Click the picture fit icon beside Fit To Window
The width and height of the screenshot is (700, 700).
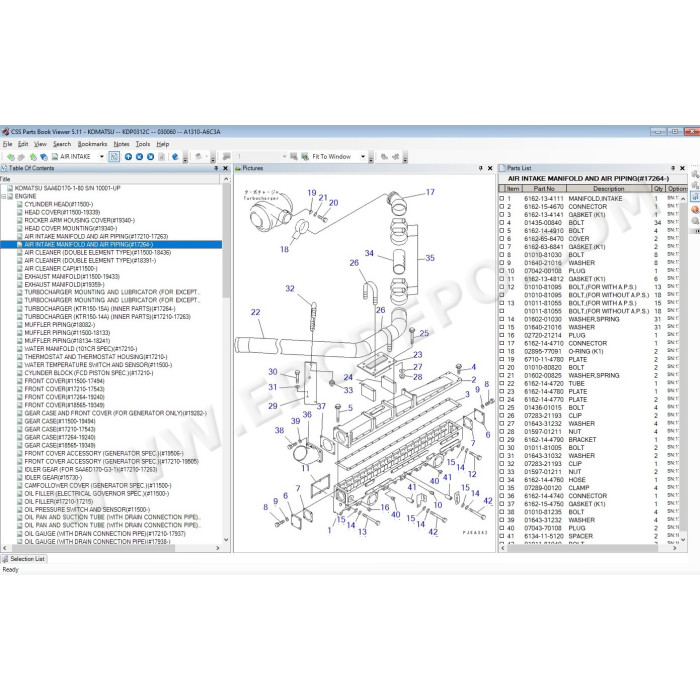(x=305, y=157)
